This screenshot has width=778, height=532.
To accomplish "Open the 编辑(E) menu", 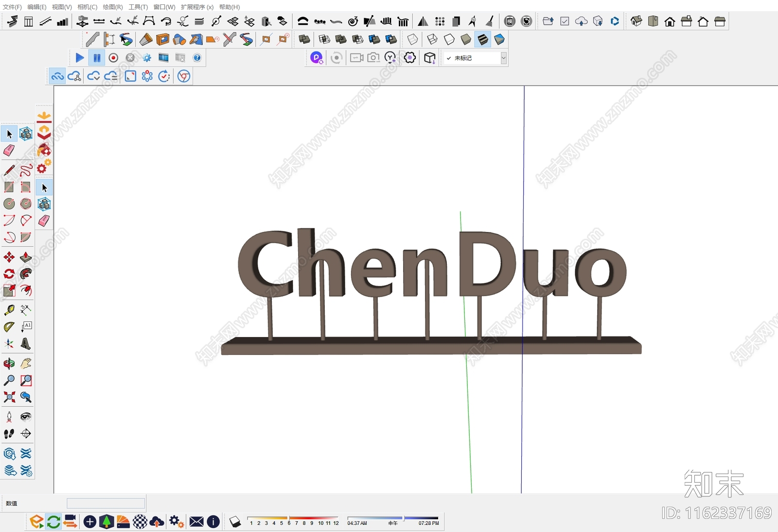I will point(37,7).
